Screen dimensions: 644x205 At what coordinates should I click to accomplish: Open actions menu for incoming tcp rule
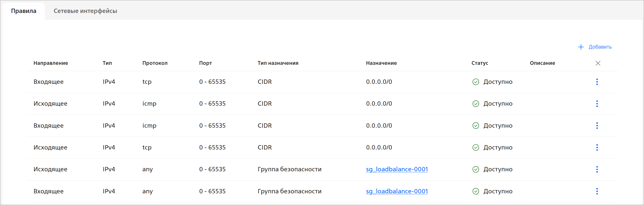pyautogui.click(x=597, y=82)
